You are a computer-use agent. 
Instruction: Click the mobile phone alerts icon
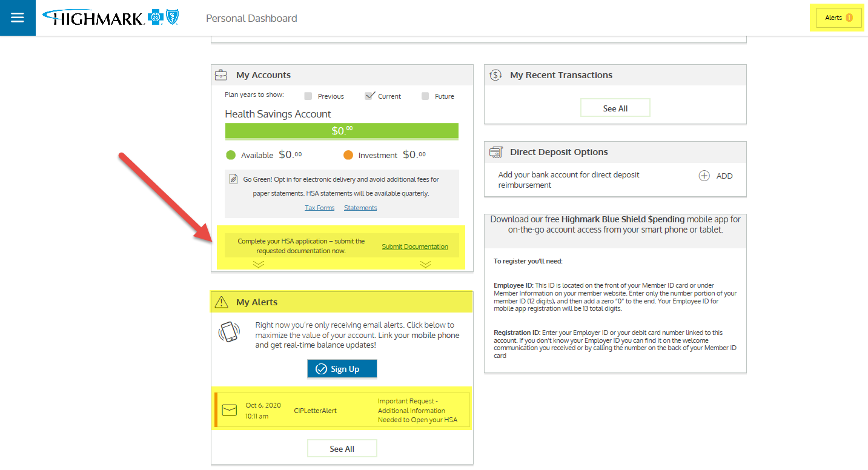pyautogui.click(x=229, y=333)
